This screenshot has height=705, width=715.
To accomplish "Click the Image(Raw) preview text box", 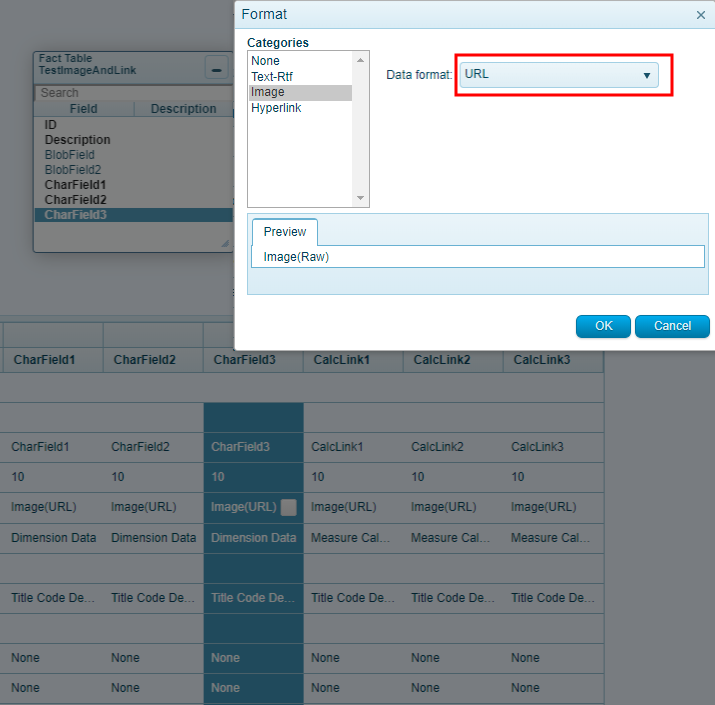I will (477, 257).
